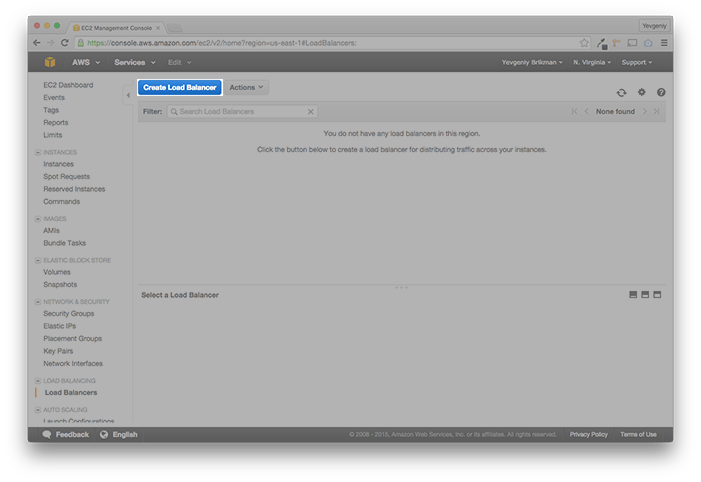
Task: Open the settings gear in the toolbar
Action: point(642,92)
